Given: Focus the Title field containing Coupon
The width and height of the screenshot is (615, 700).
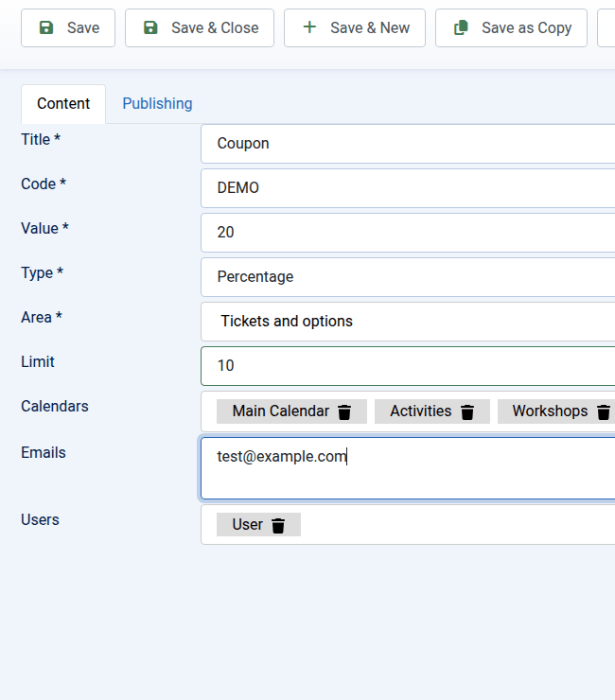Looking at the screenshot, I should pos(408,144).
